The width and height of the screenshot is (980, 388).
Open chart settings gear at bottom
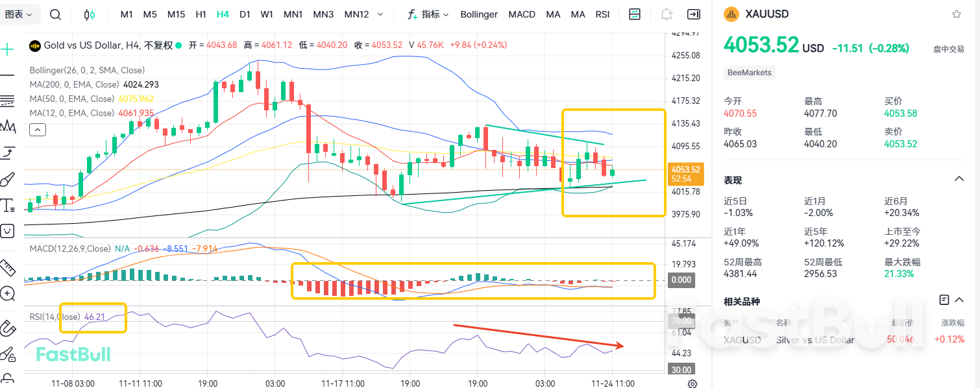[692, 383]
